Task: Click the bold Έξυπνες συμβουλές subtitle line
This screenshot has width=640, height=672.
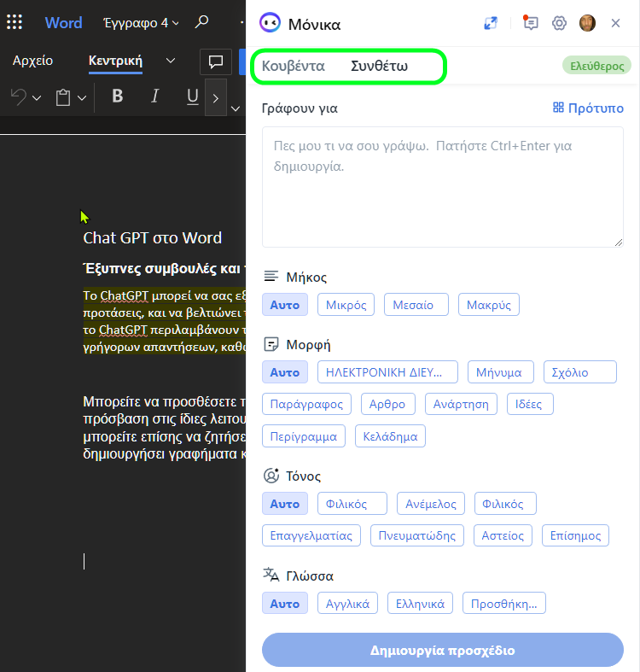Action: click(165, 269)
